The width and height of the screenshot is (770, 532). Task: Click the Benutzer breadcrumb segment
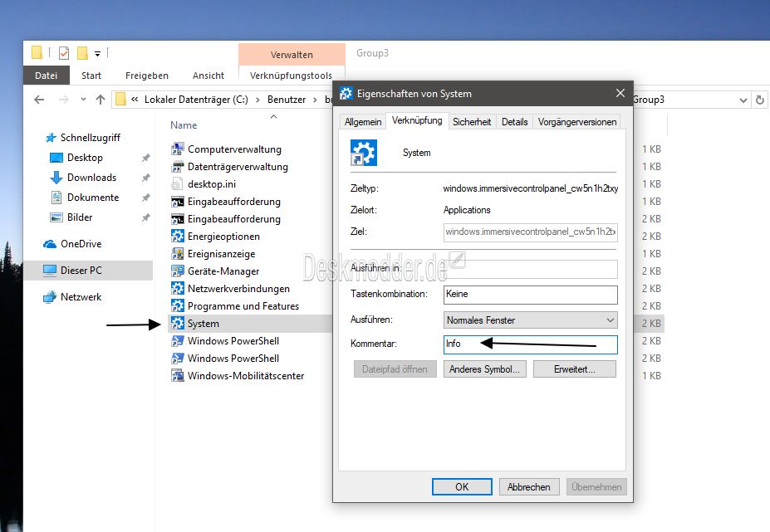pyautogui.click(x=287, y=100)
